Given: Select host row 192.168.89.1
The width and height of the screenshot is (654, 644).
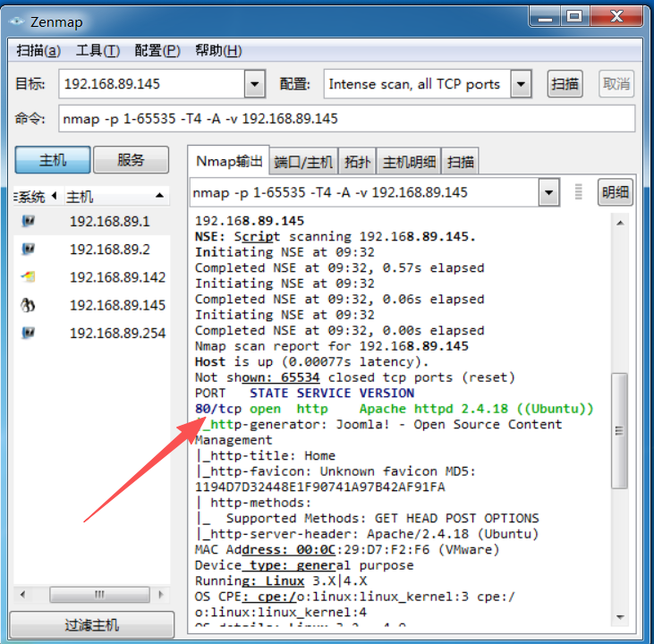Looking at the screenshot, I should pyautogui.click(x=92, y=221).
